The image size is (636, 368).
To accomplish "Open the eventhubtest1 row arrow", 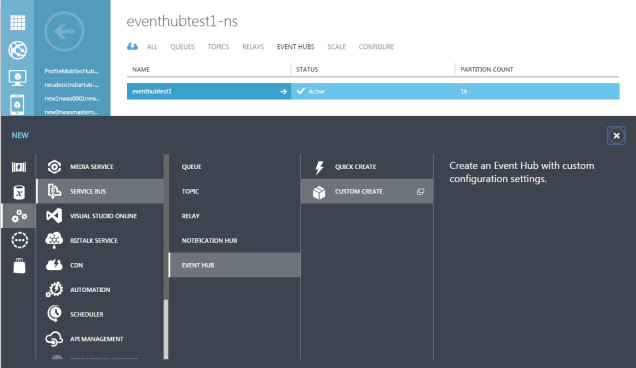I will (283, 92).
